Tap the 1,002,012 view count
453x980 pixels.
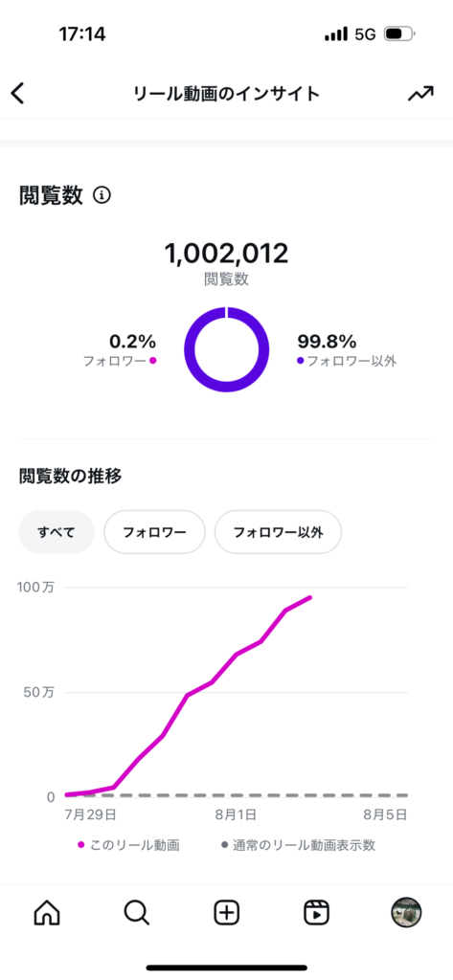[x=226, y=253]
